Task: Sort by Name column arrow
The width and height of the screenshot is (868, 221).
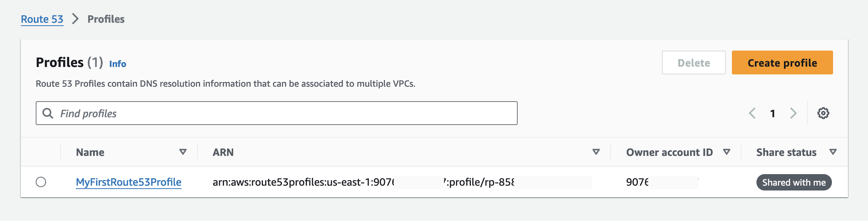Action: 183,152
